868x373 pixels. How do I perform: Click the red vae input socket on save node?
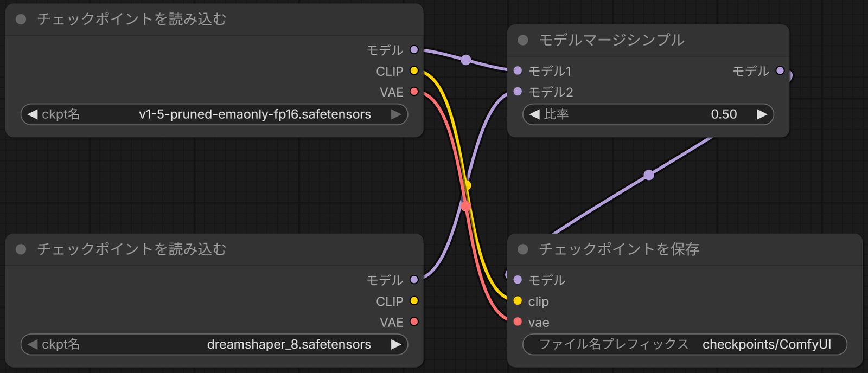click(518, 322)
